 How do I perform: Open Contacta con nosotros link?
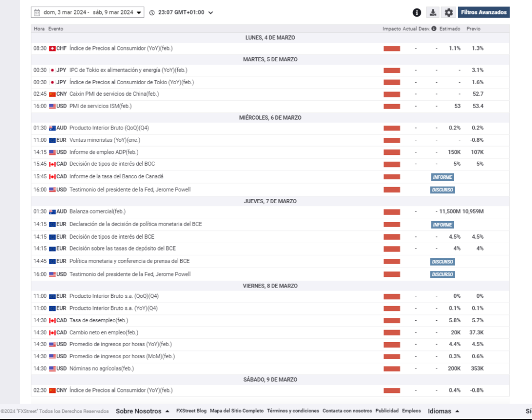click(x=347, y=411)
